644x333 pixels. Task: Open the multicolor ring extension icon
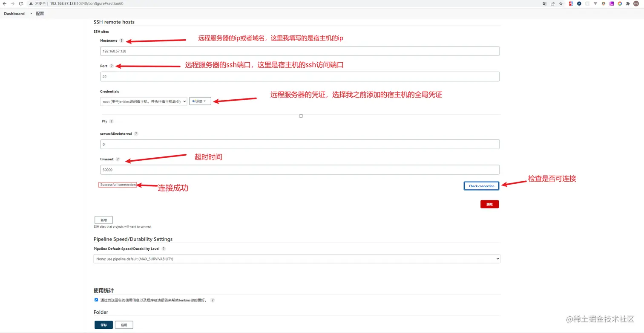pyautogui.click(x=620, y=3)
